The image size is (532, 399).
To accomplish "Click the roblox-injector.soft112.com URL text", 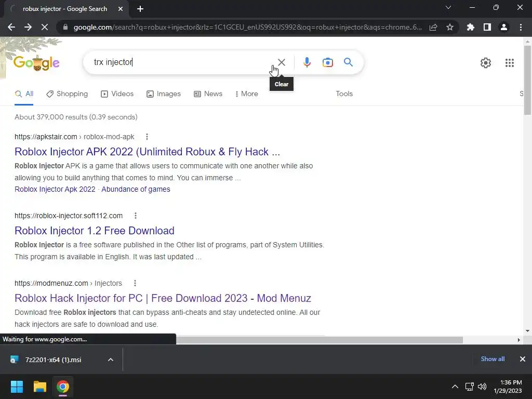I will coord(69,216).
